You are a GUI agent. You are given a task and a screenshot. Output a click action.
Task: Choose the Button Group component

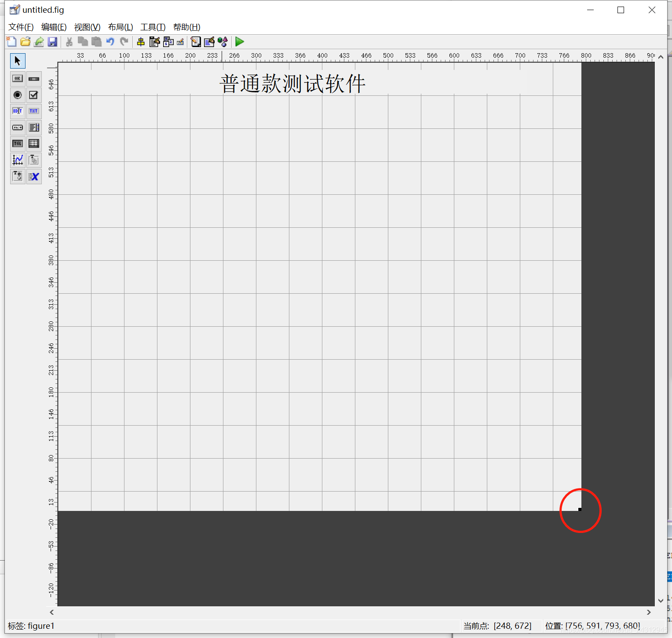pos(18,176)
